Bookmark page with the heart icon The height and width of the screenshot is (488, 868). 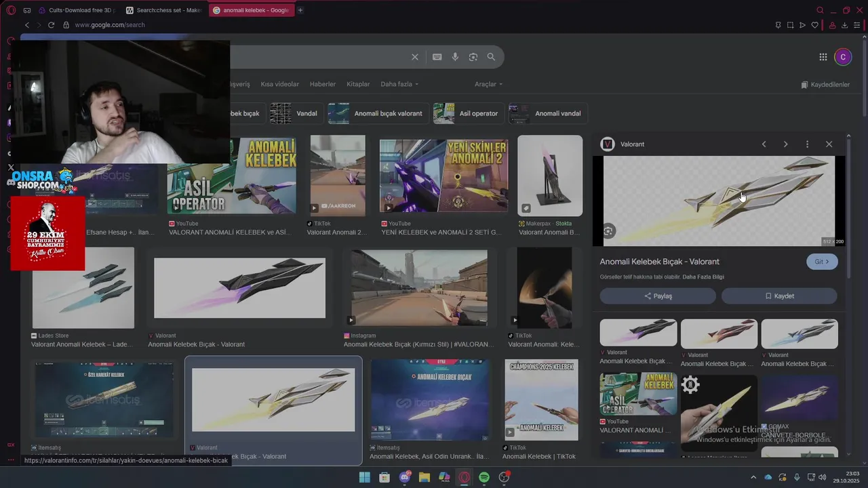click(x=815, y=25)
